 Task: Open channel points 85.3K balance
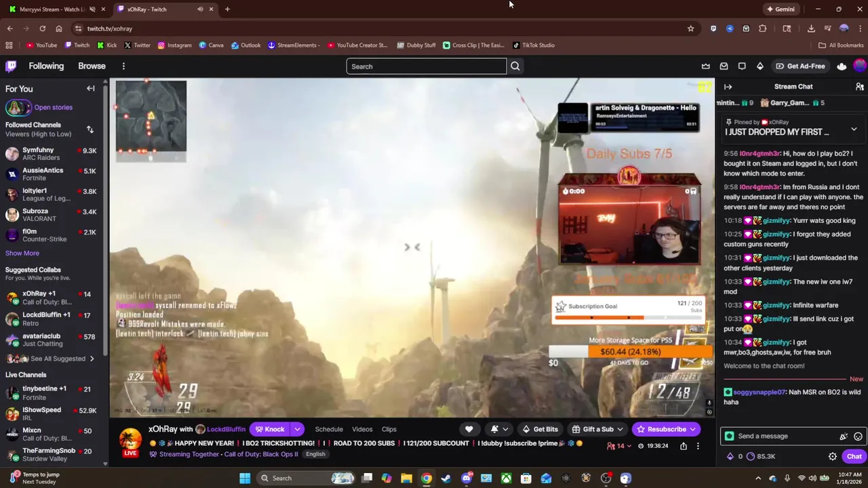click(x=761, y=456)
